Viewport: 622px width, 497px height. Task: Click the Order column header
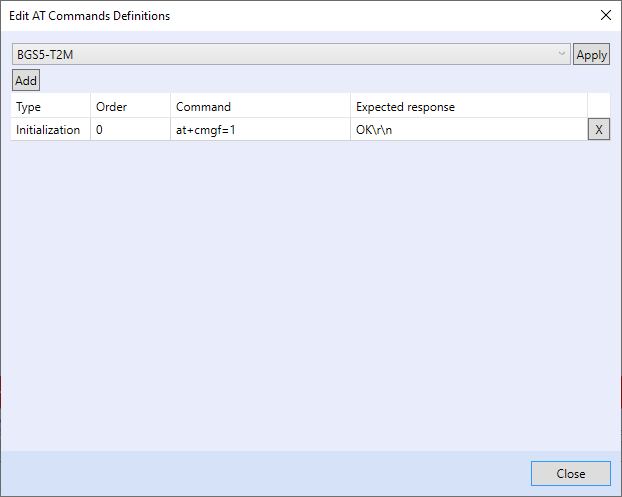point(130,106)
